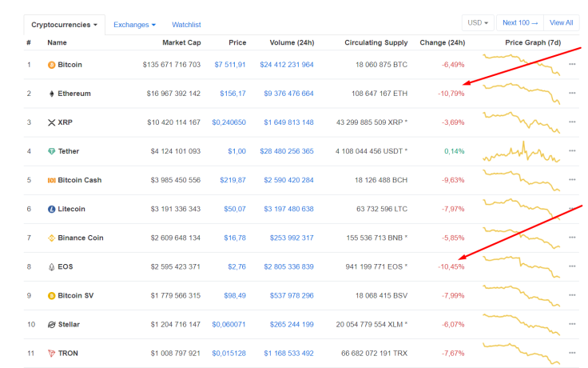Sort by the Volume (24h) column header

click(292, 43)
